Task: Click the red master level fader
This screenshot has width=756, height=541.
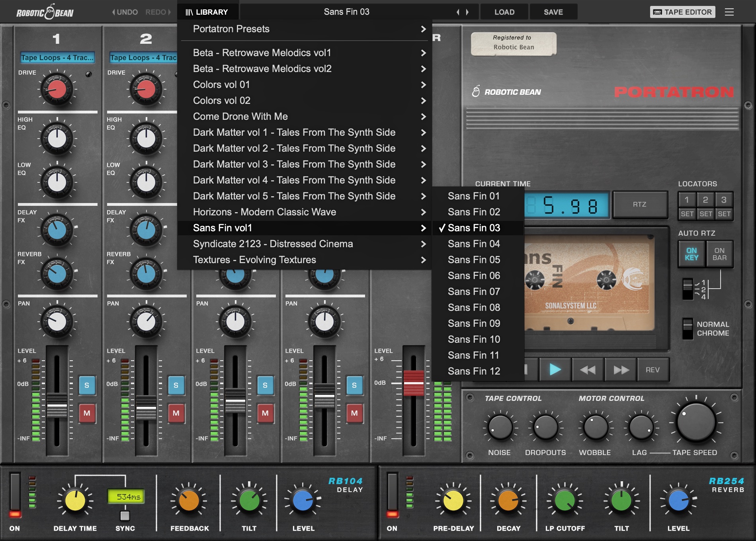Action: click(x=414, y=383)
